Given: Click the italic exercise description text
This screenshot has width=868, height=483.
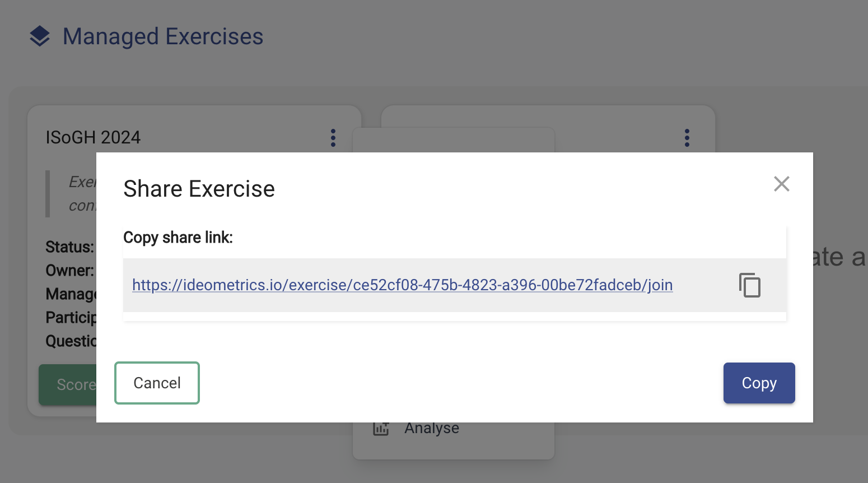Looking at the screenshot, I should point(82,194).
